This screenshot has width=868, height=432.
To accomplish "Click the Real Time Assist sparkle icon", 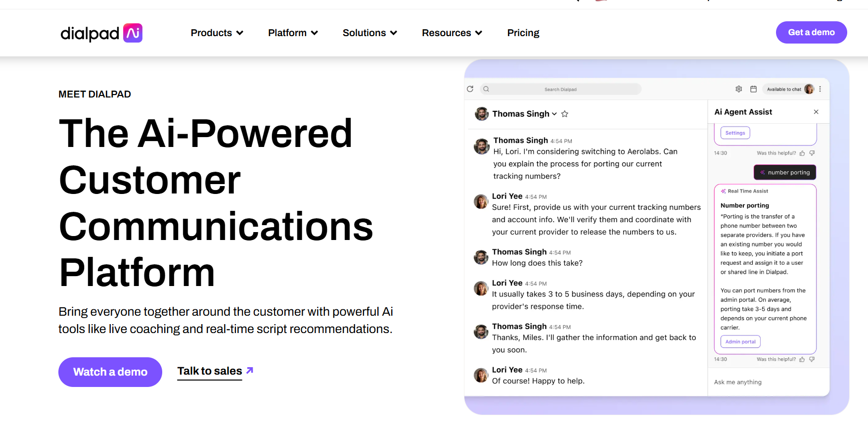I will coord(724,191).
